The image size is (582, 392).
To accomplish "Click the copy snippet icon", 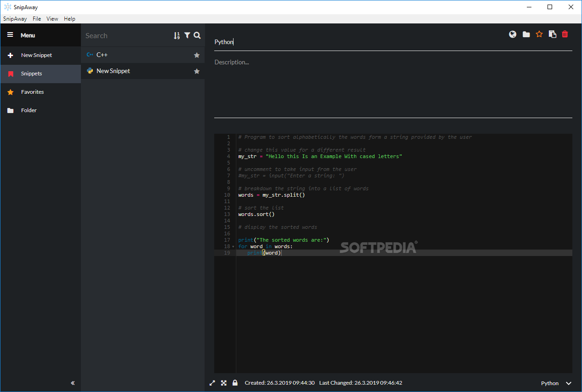I will tap(553, 34).
